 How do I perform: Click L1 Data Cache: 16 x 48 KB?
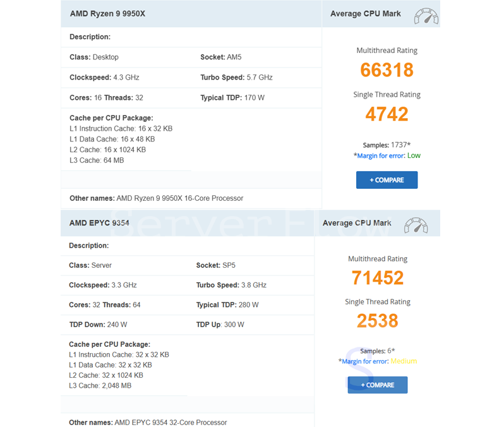(x=112, y=139)
